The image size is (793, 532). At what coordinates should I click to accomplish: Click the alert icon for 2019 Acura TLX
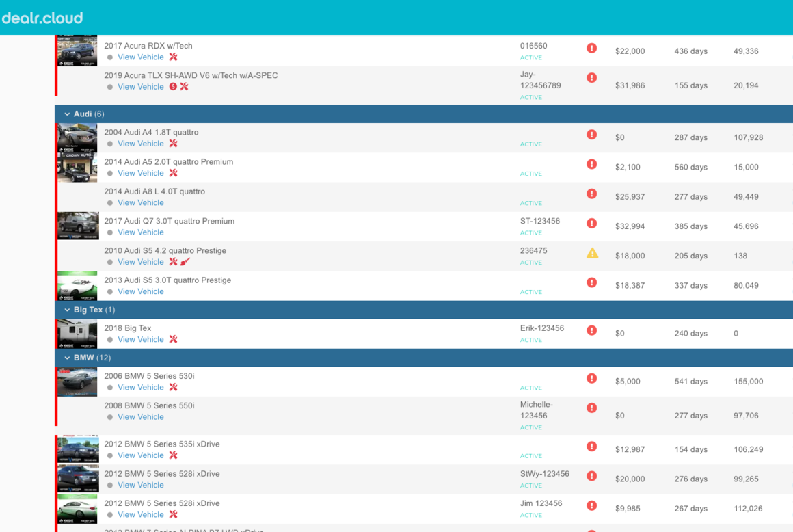click(592, 78)
